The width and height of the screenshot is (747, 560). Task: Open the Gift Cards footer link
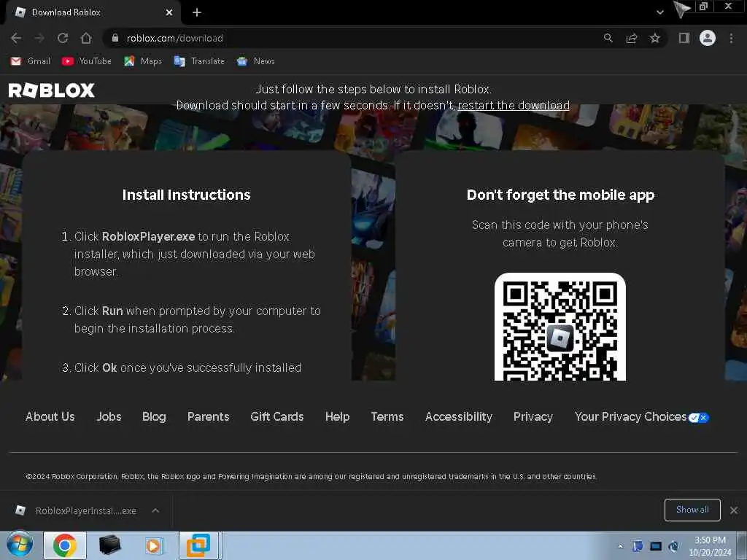pyautogui.click(x=276, y=416)
